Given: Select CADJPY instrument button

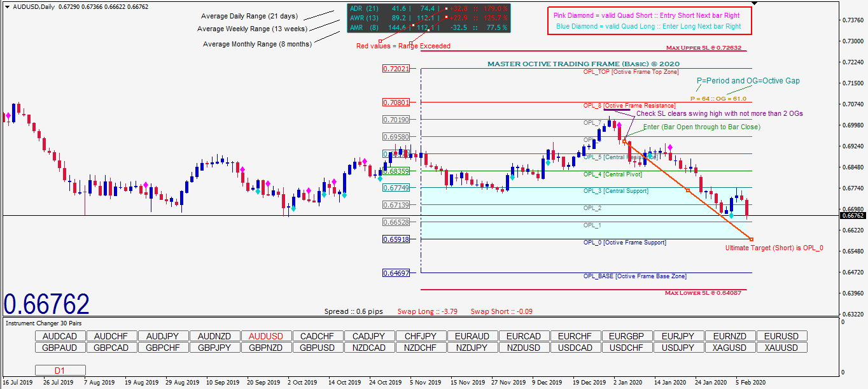Looking at the screenshot, I should (x=369, y=336).
